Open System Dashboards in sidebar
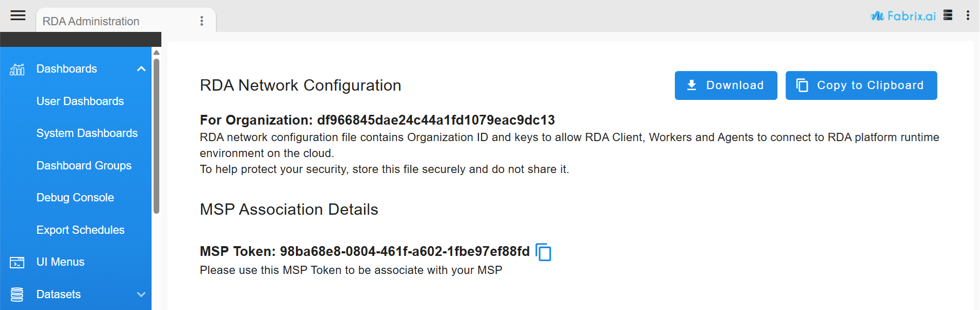 pos(87,133)
